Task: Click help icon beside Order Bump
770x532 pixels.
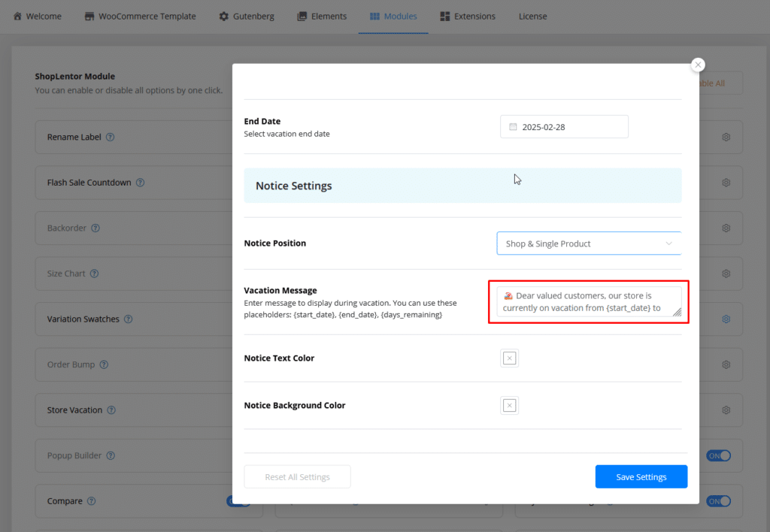Action: (x=104, y=365)
